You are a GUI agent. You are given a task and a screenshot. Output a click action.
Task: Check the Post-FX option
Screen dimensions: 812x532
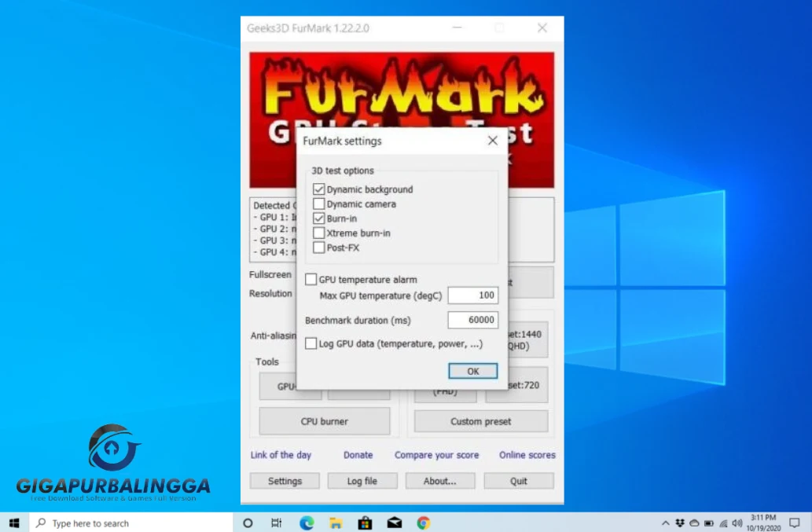coord(318,248)
